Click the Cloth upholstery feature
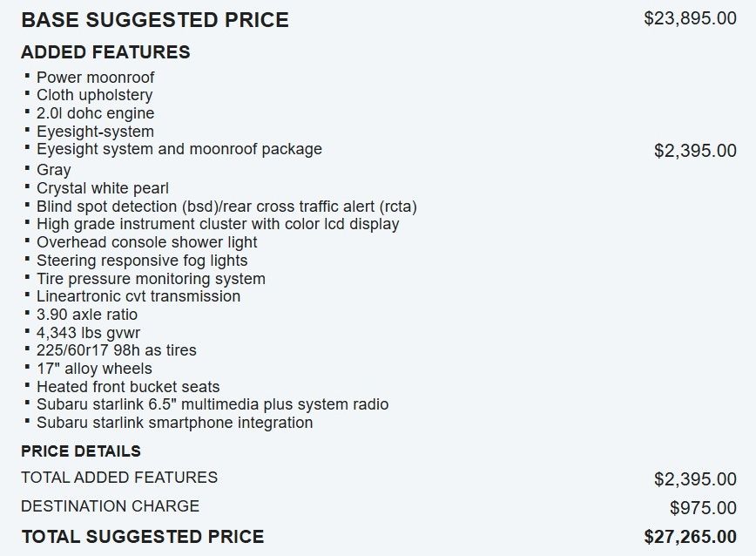The image size is (756, 556). point(94,95)
